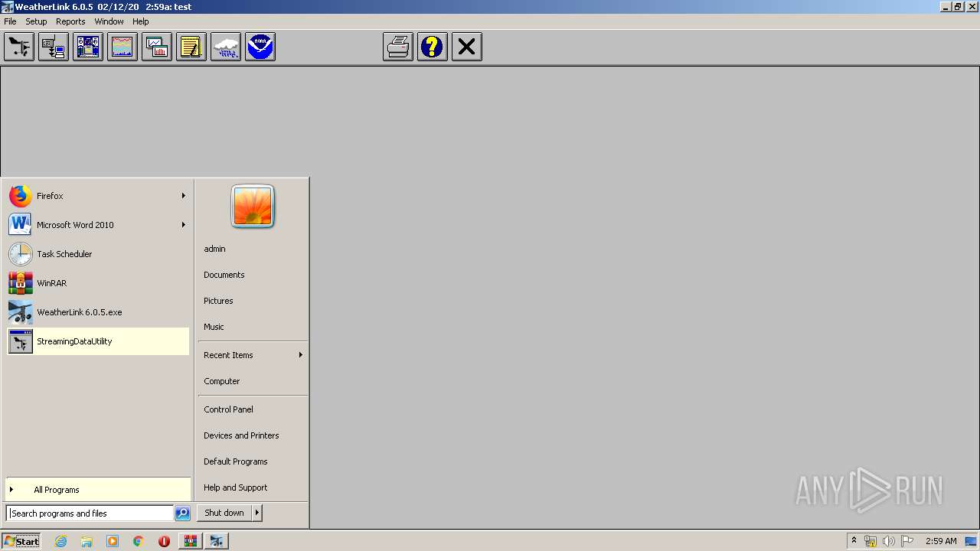
Task: Open Devices and Printers
Action: [x=241, y=435]
